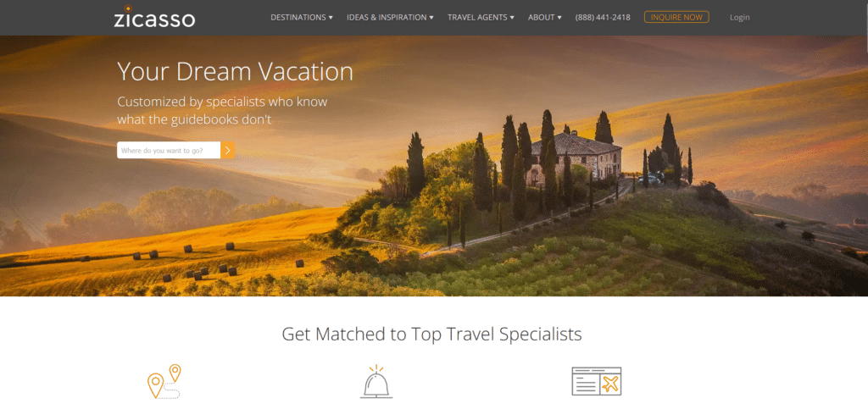Image resolution: width=868 pixels, height=409 pixels.
Task: Click the service bell icon
Action: point(376,381)
